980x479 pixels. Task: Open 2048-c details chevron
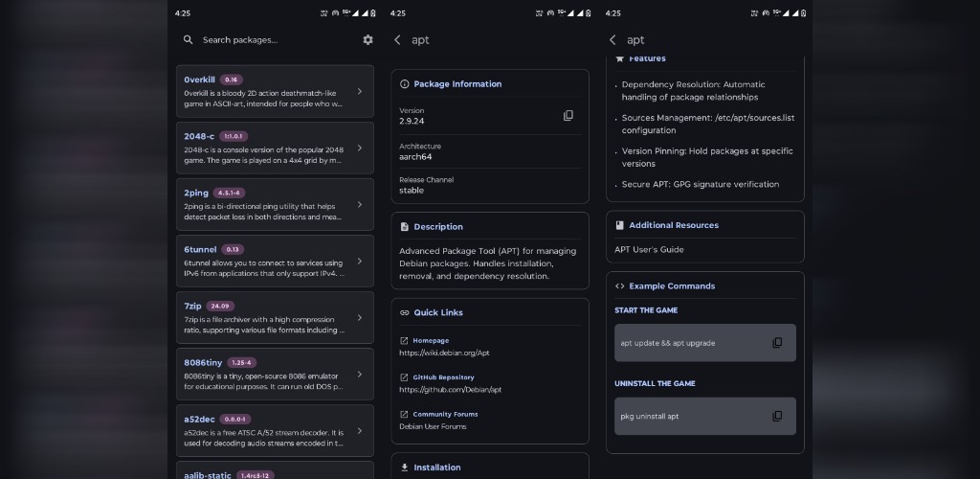pos(360,148)
